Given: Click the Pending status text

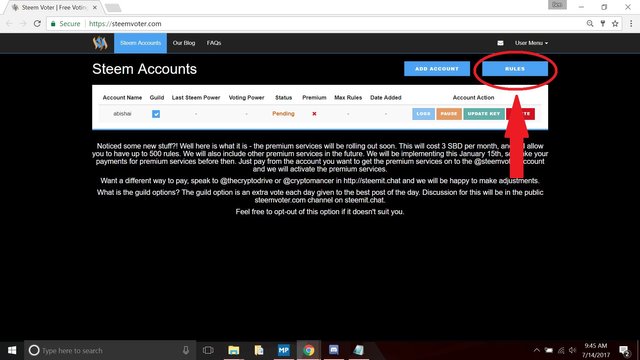Looking at the screenshot, I should click(283, 114).
